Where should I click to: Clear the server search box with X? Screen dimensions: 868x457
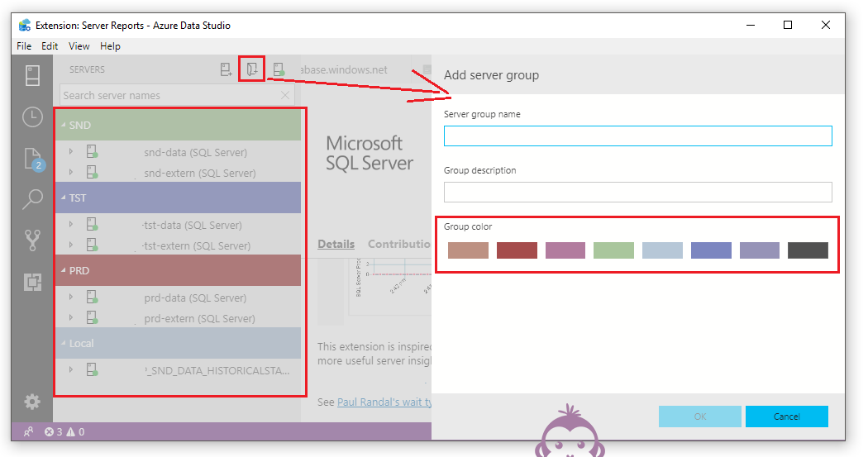click(x=285, y=95)
